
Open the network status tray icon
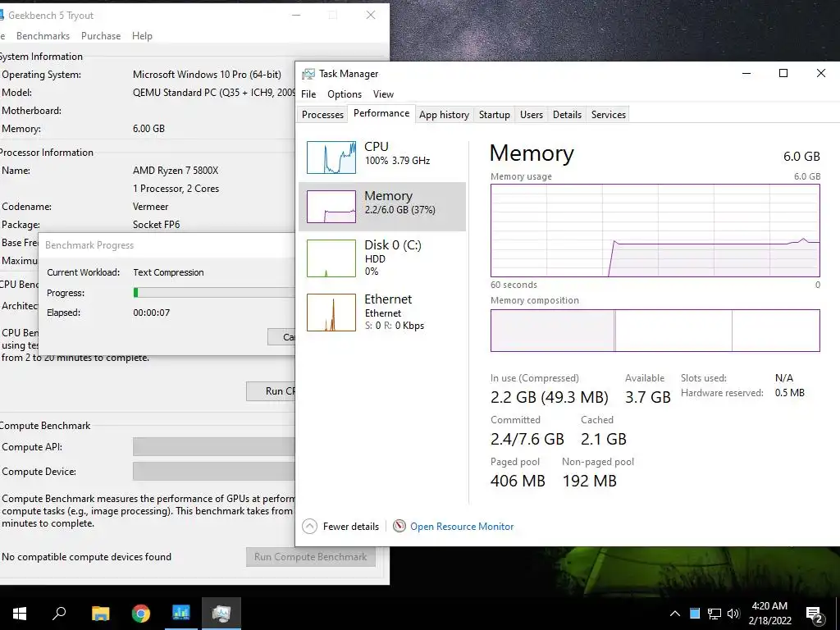714,614
